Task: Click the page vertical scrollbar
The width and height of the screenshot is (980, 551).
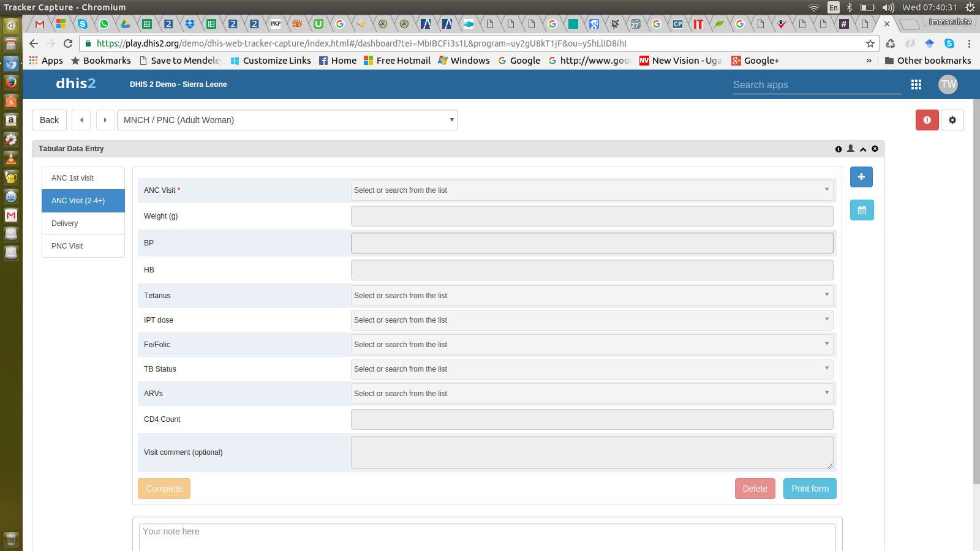Action: (x=976, y=291)
